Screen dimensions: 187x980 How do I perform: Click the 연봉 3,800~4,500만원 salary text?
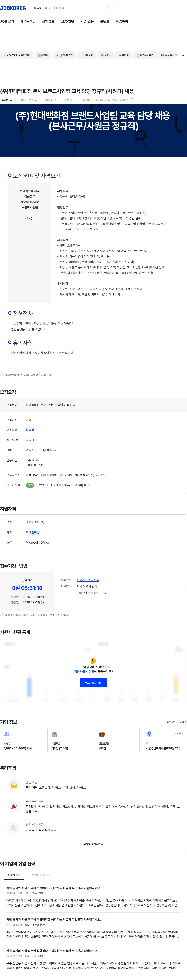[41, 450]
